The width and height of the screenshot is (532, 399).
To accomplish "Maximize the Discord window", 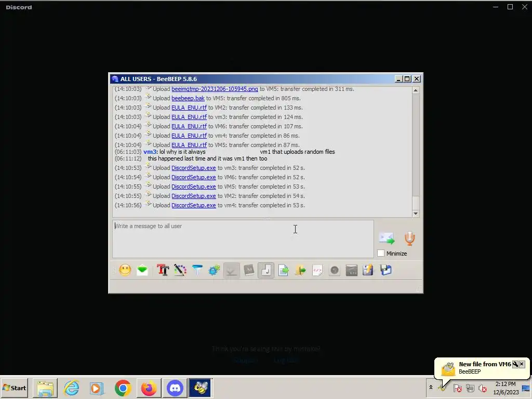I will pyautogui.click(x=510, y=7).
